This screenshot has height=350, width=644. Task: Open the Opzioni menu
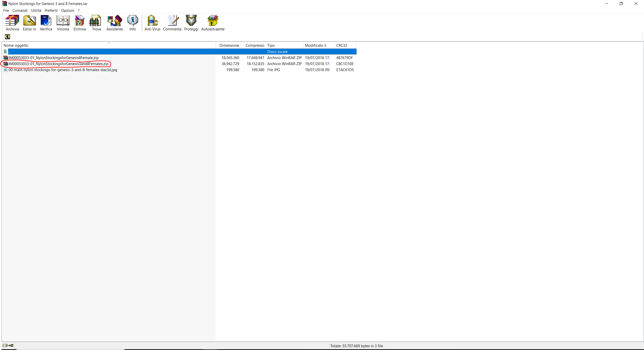(x=68, y=10)
